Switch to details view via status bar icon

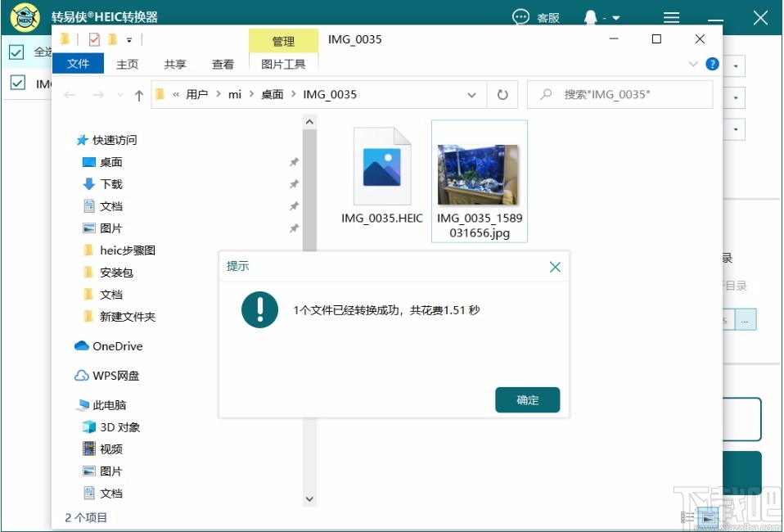pyautogui.click(x=686, y=516)
